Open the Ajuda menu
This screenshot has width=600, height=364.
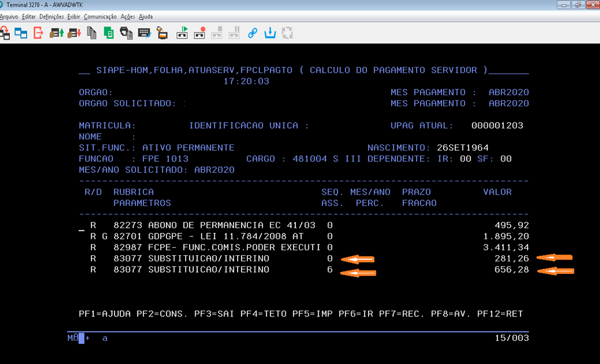tap(146, 16)
